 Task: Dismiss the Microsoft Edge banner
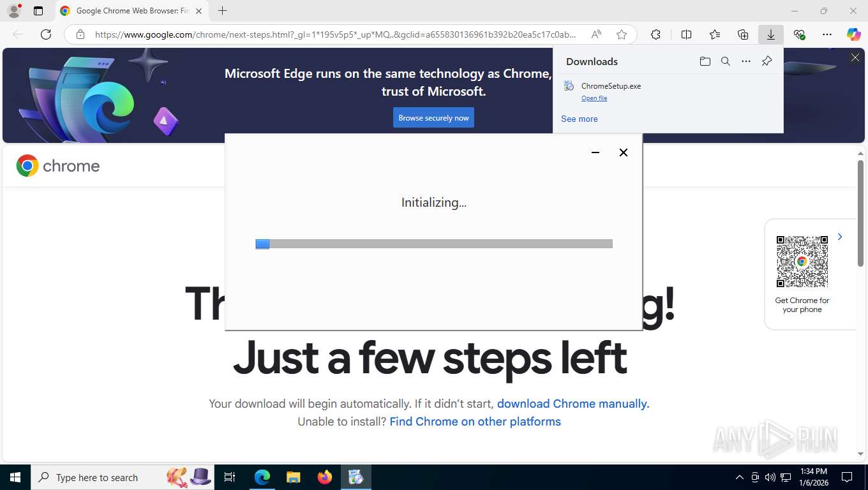(x=855, y=58)
